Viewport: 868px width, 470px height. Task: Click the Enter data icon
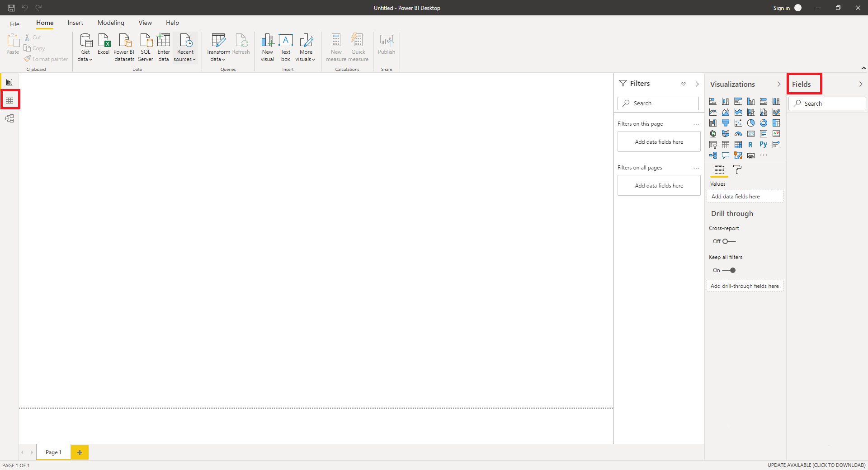click(x=163, y=47)
